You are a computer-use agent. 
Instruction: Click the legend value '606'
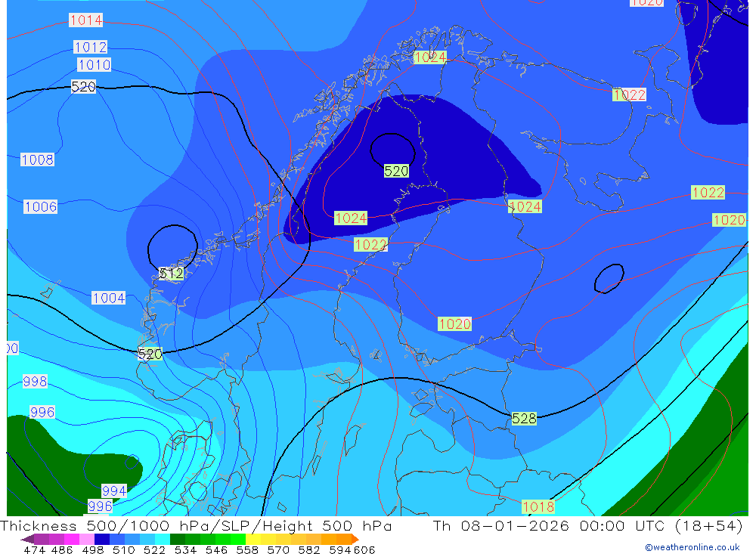click(364, 549)
